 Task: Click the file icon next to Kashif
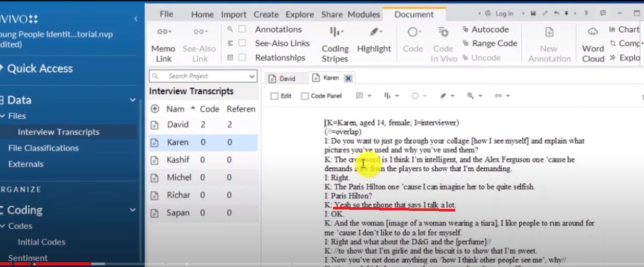[x=155, y=160]
